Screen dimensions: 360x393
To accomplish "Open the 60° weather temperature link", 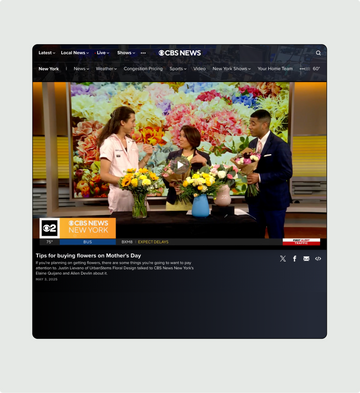I will coord(316,69).
